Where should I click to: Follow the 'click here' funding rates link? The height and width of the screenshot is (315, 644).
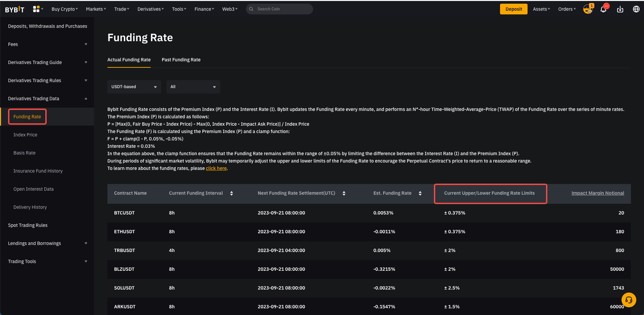pos(216,168)
